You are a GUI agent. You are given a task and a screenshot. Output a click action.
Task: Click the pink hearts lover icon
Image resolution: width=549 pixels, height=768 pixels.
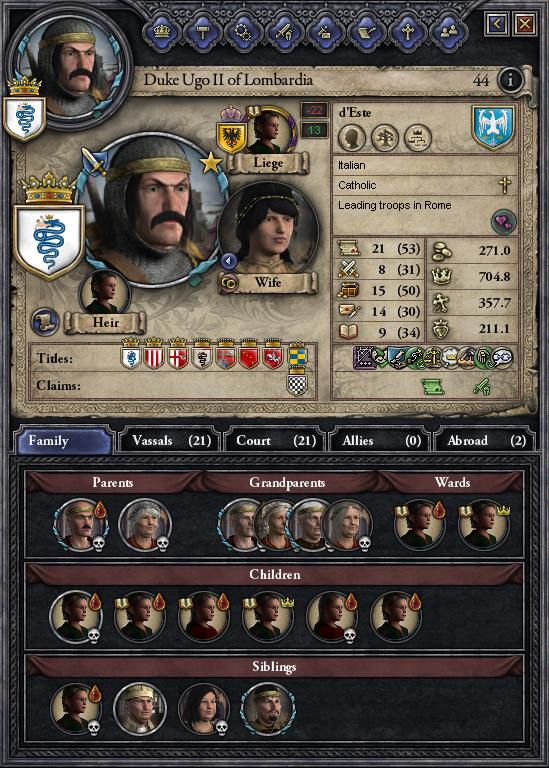503,222
